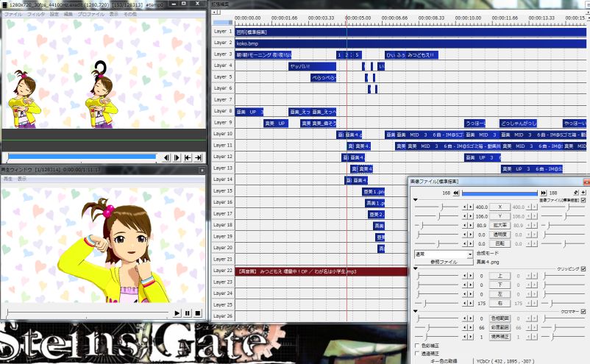
Task: Collapse the クリッピング section triangle
Action: point(416,268)
